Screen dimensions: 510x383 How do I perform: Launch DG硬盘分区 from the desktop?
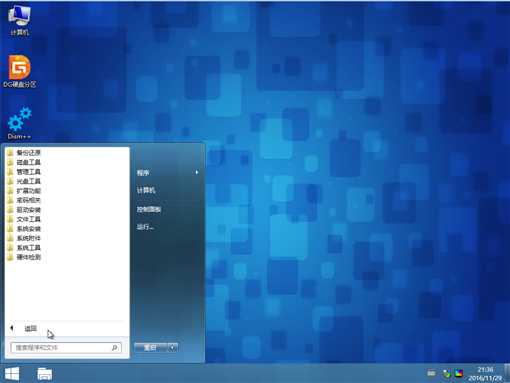click(20, 71)
